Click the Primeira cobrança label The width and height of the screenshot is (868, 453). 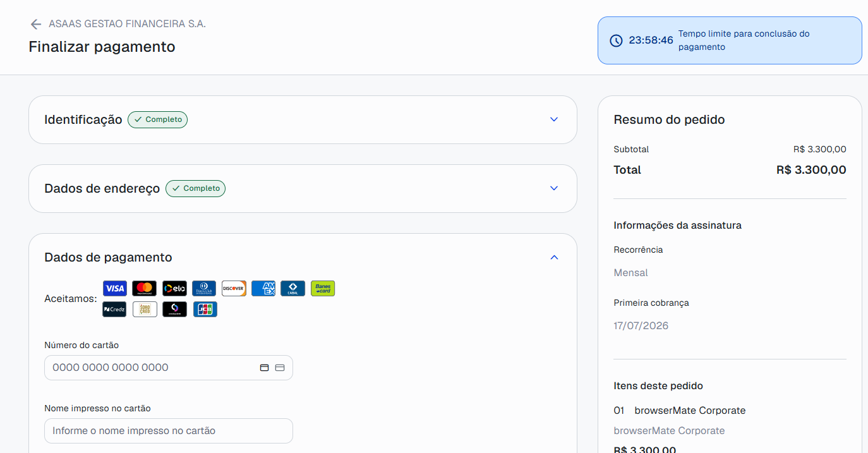(651, 303)
